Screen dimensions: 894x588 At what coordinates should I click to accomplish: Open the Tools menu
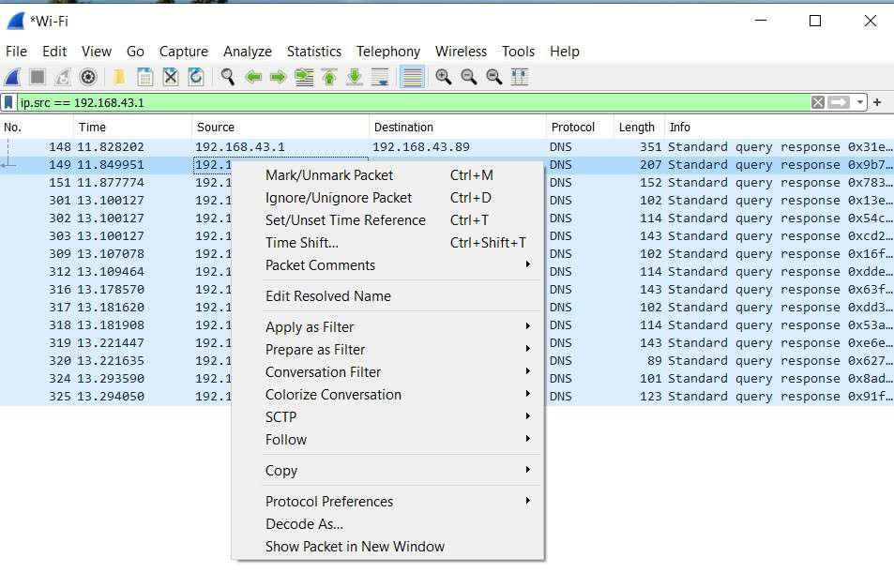(518, 52)
